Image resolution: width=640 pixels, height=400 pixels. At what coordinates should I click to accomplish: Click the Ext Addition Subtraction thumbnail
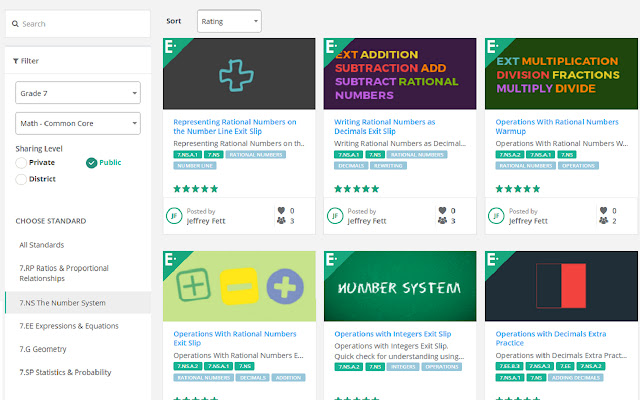[x=400, y=74]
